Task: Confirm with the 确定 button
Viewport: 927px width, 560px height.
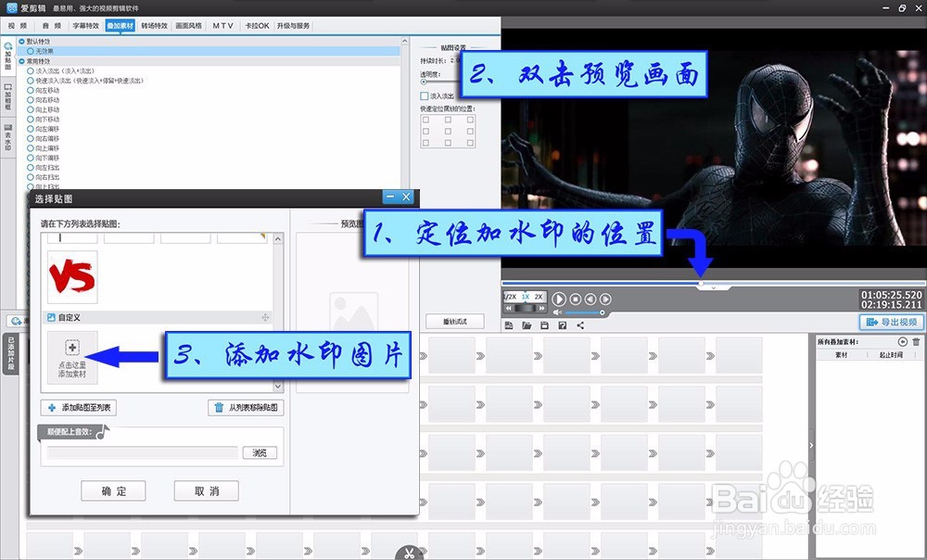Action: click(113, 490)
